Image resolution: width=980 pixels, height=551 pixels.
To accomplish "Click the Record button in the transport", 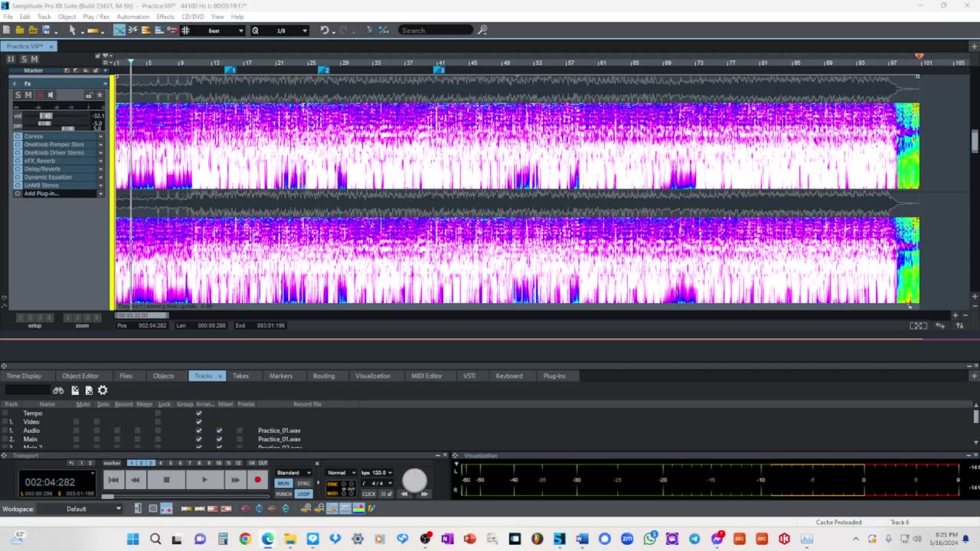I will 257,480.
